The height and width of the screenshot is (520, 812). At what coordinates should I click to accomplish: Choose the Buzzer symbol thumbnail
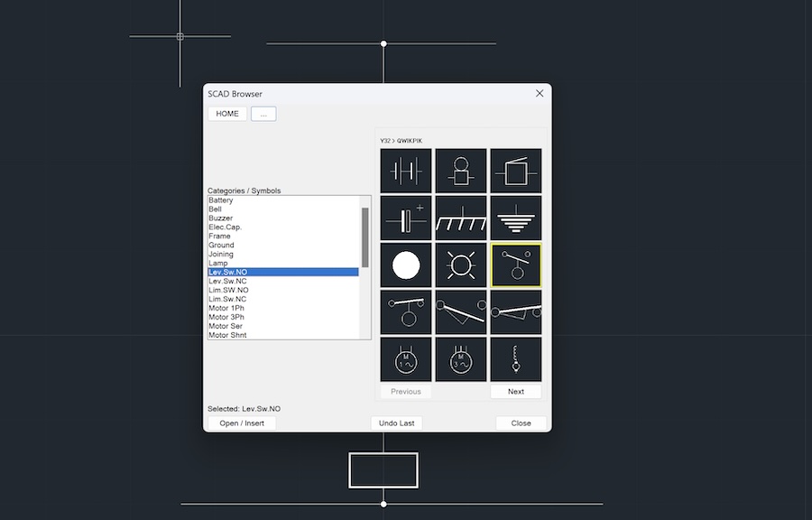click(516, 171)
